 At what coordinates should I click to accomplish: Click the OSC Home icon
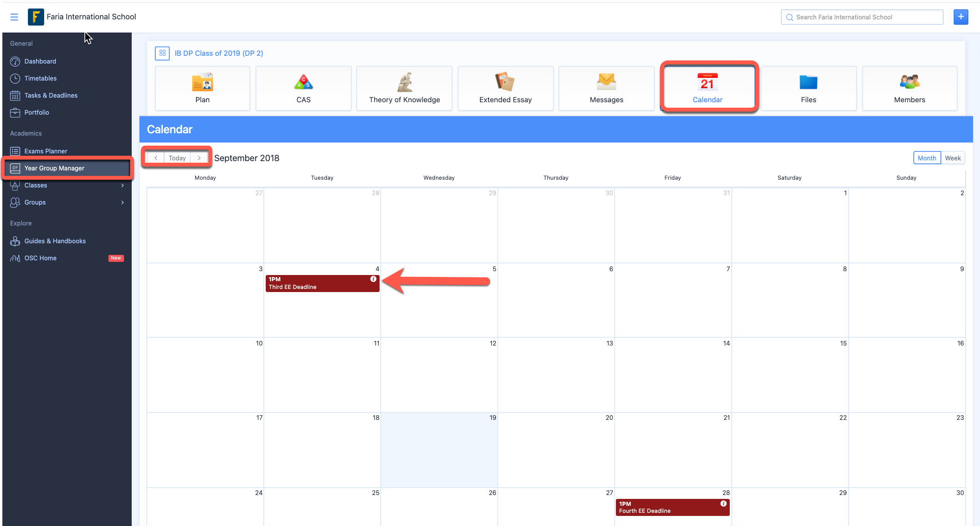pyautogui.click(x=15, y=258)
